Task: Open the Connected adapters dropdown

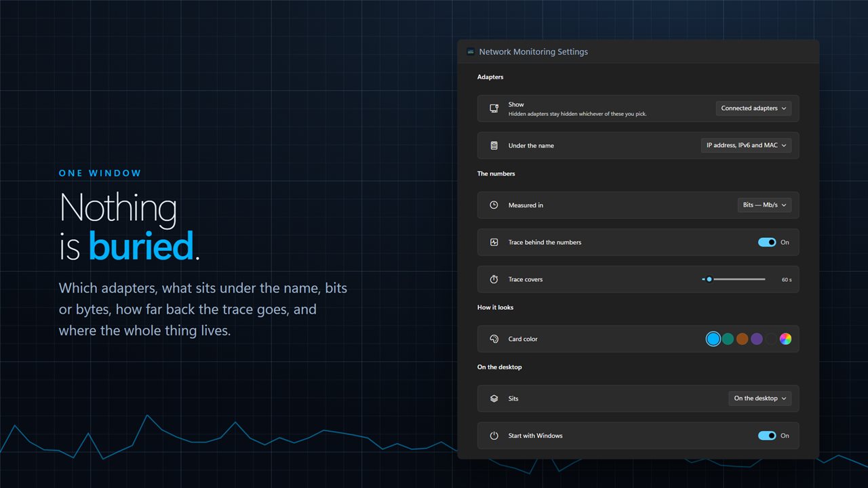Action: [x=753, y=108]
